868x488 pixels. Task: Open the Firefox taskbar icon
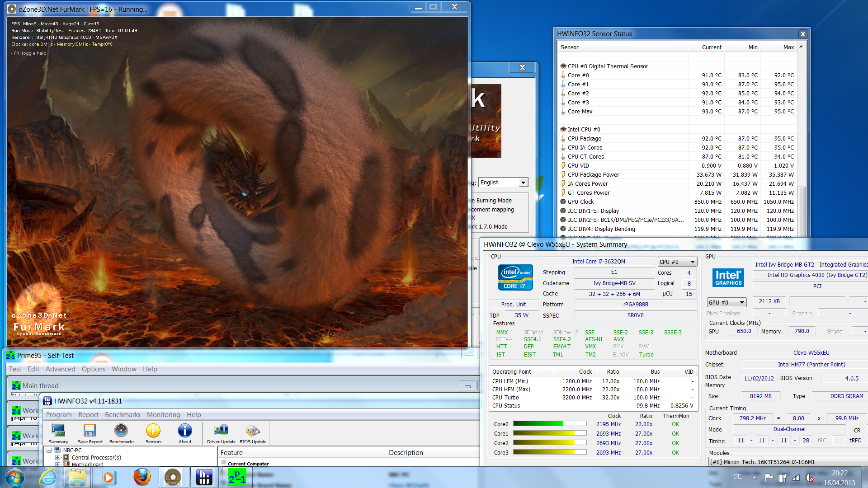click(142, 477)
